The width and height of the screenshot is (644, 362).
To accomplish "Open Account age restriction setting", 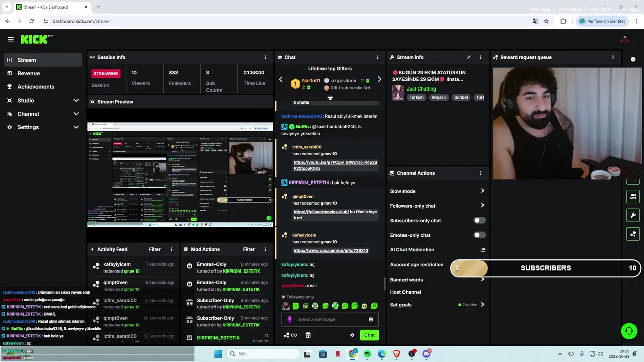I will (x=417, y=265).
